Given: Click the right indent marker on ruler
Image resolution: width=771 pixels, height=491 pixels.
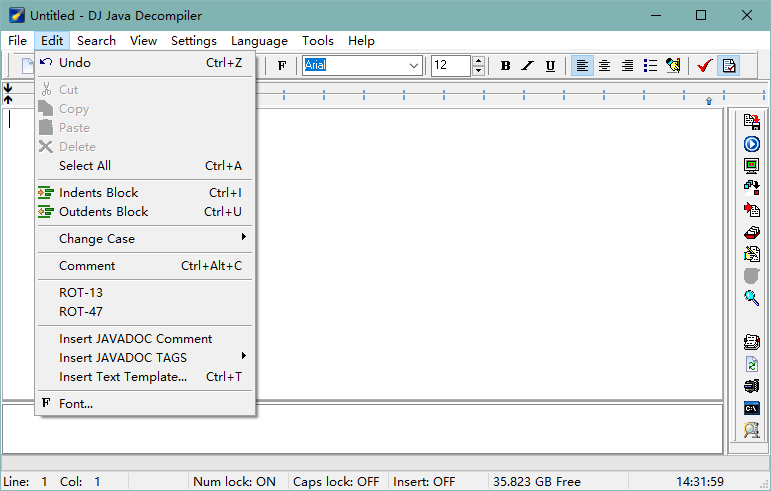Looking at the screenshot, I should [709, 101].
